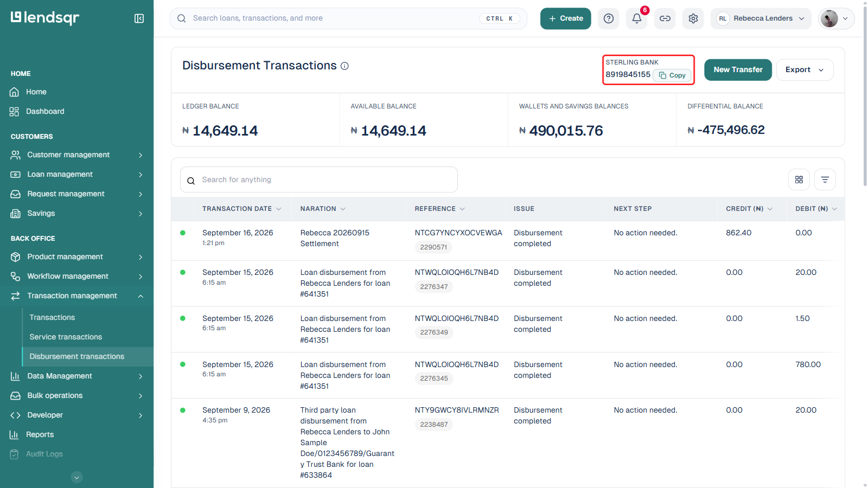Click the Savings icon in sidebar
868x488 pixels.
15,214
